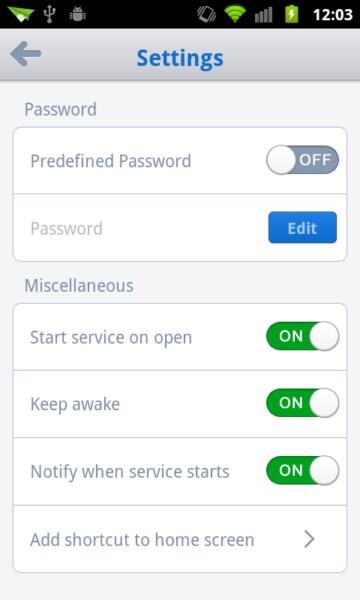Tap the AirDroid paper plane status icon
Viewport: 360px width, 600px height.
21,15
